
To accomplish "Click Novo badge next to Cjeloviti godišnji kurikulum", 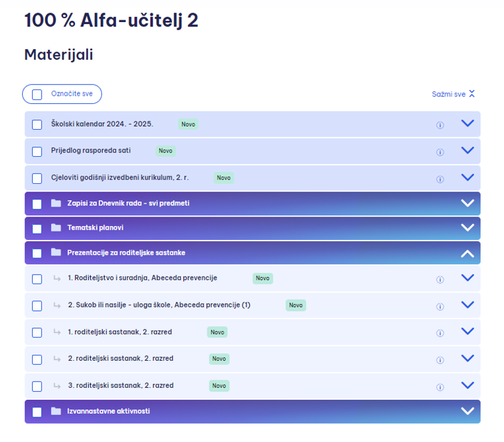I will 224,178.
